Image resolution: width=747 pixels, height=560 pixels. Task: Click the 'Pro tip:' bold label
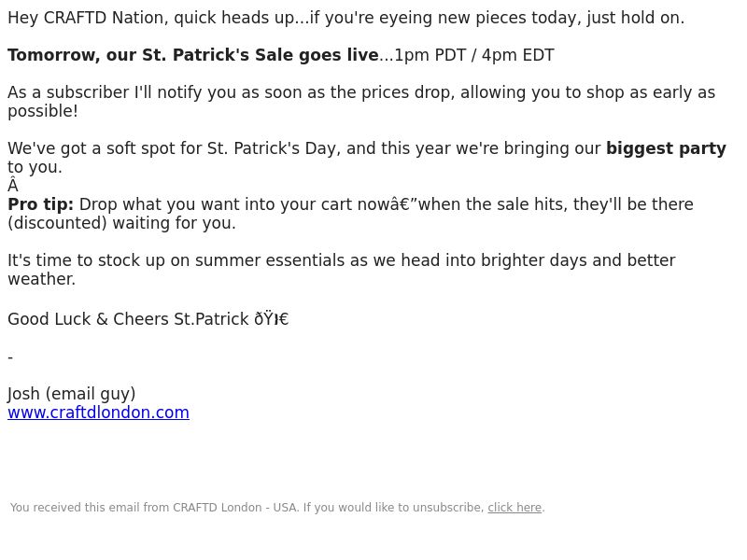click(x=40, y=204)
